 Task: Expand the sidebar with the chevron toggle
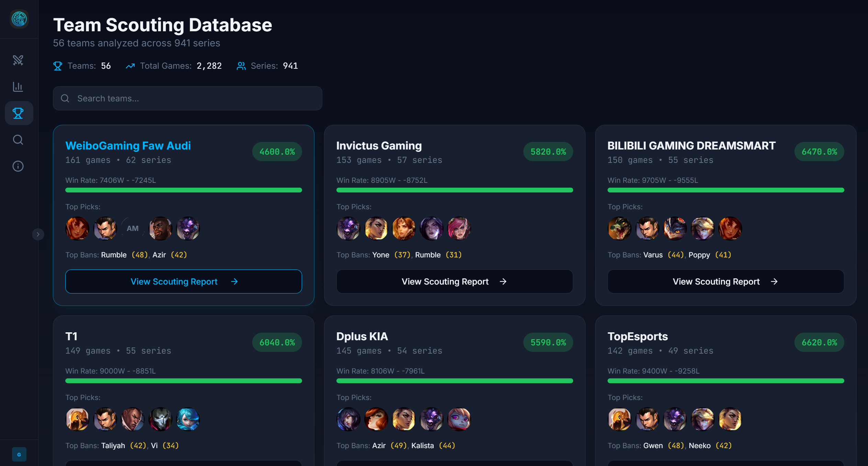tap(38, 234)
